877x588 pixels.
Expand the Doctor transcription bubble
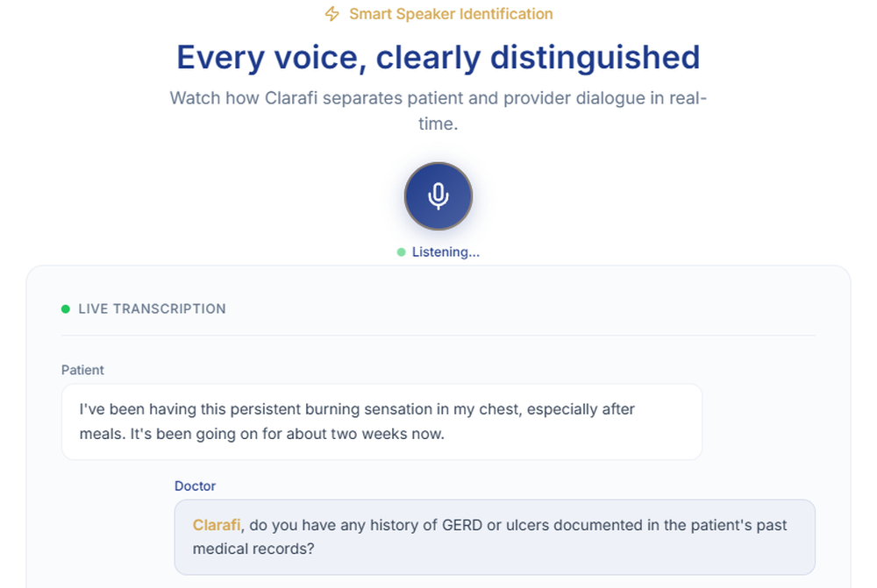pos(496,537)
